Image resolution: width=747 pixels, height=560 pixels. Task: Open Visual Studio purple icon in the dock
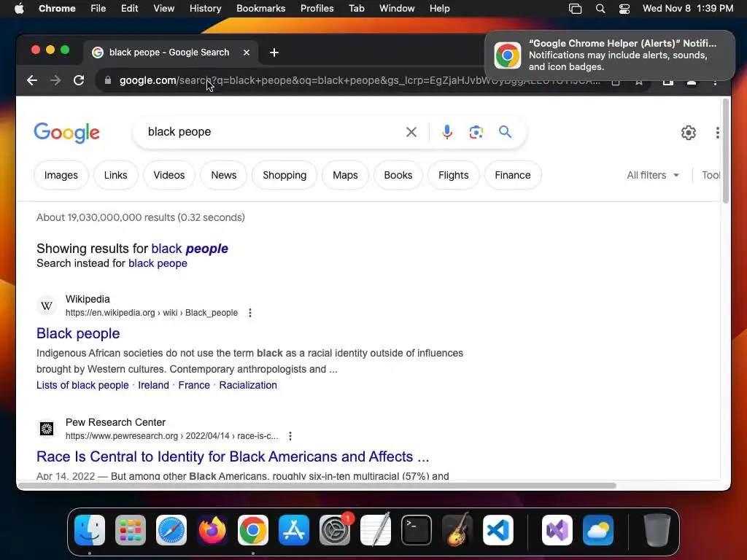(x=557, y=530)
